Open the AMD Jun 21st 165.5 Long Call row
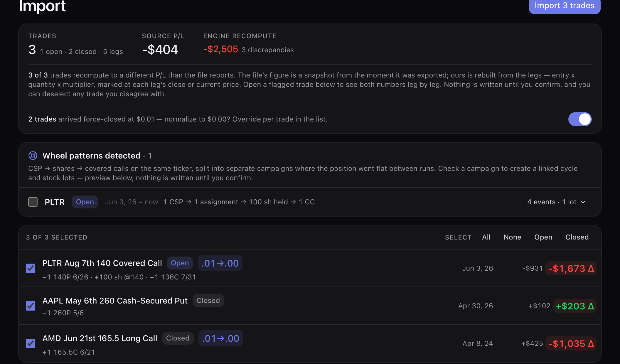 [310, 343]
